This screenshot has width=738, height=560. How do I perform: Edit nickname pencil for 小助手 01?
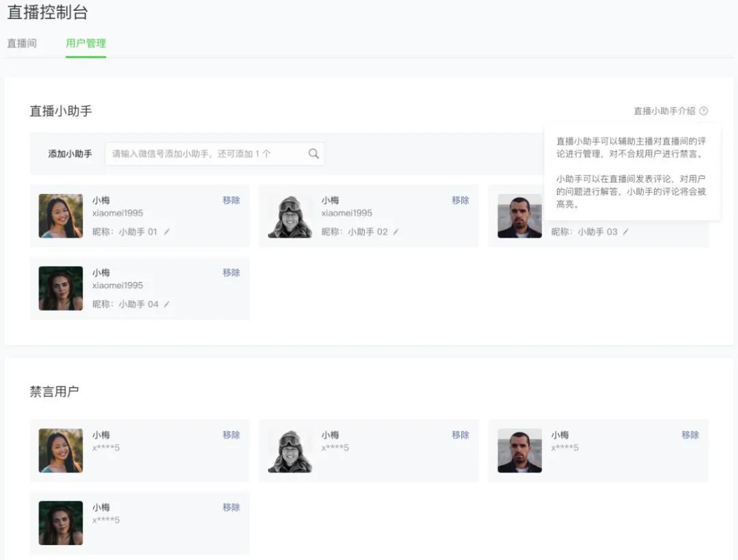pos(167,232)
